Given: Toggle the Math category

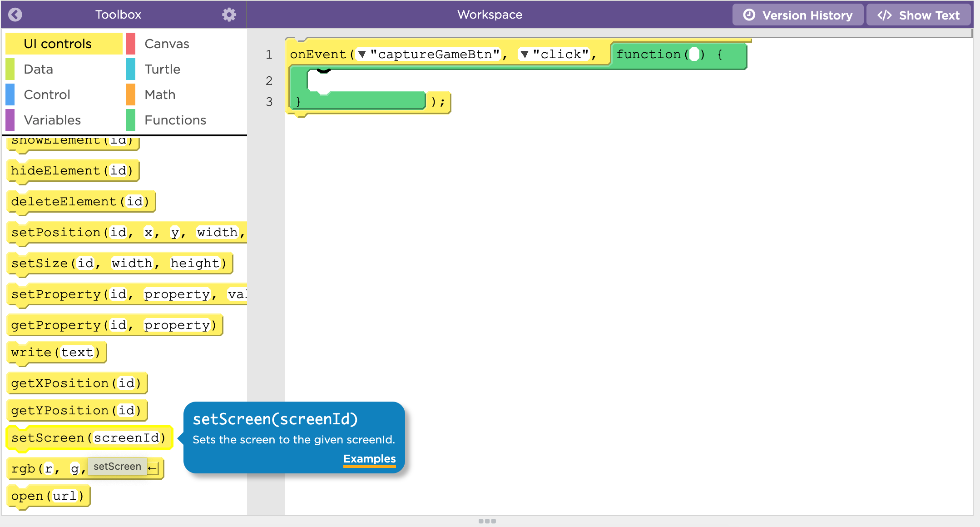Looking at the screenshot, I should pyautogui.click(x=161, y=95).
